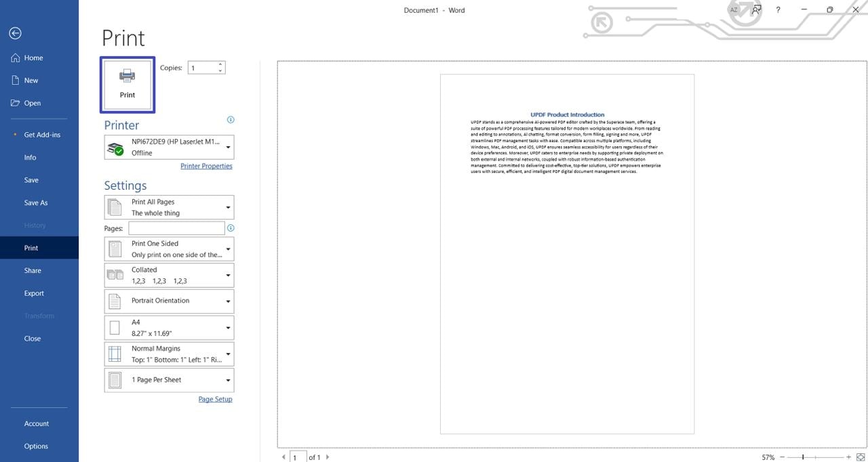Click the zoom in plus button
Image resolution: width=868 pixels, height=462 pixels.
[848, 457]
